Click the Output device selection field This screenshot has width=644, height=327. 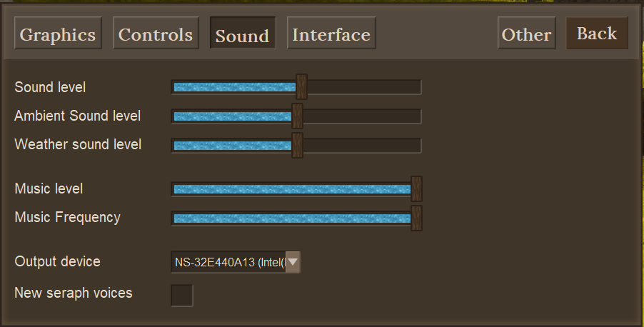click(x=228, y=262)
